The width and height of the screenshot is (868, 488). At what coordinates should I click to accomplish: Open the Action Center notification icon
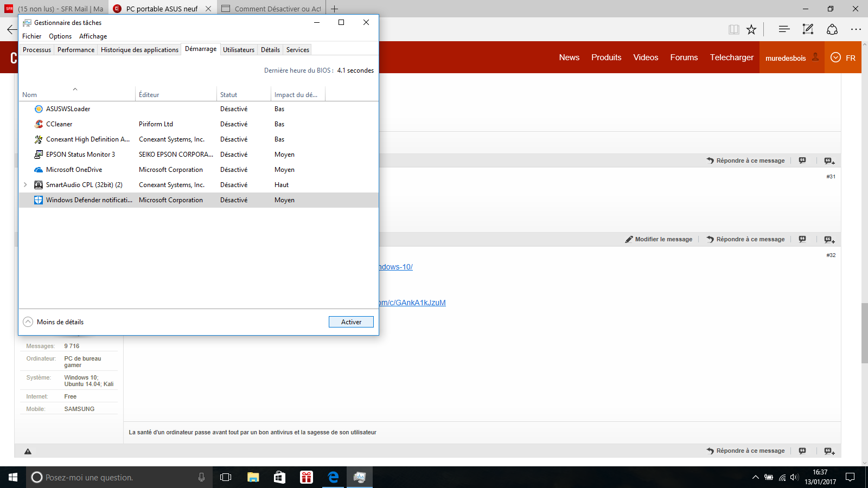tap(850, 477)
